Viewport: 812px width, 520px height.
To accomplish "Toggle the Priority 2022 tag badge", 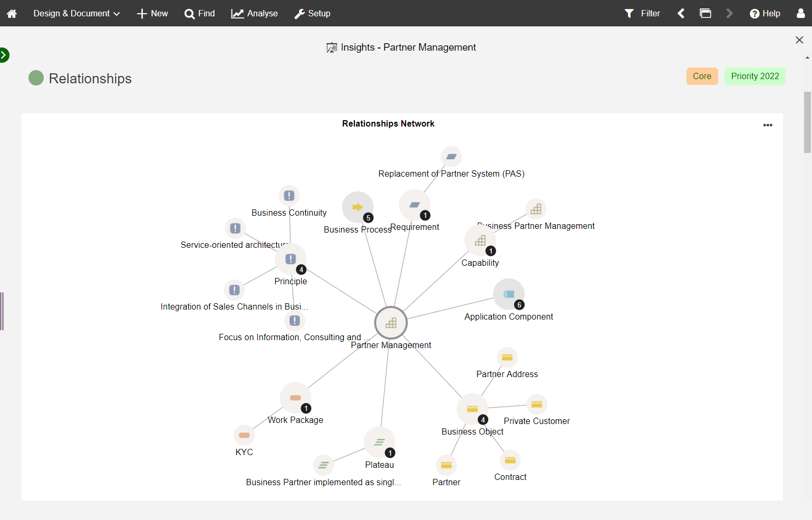I will [x=755, y=76].
